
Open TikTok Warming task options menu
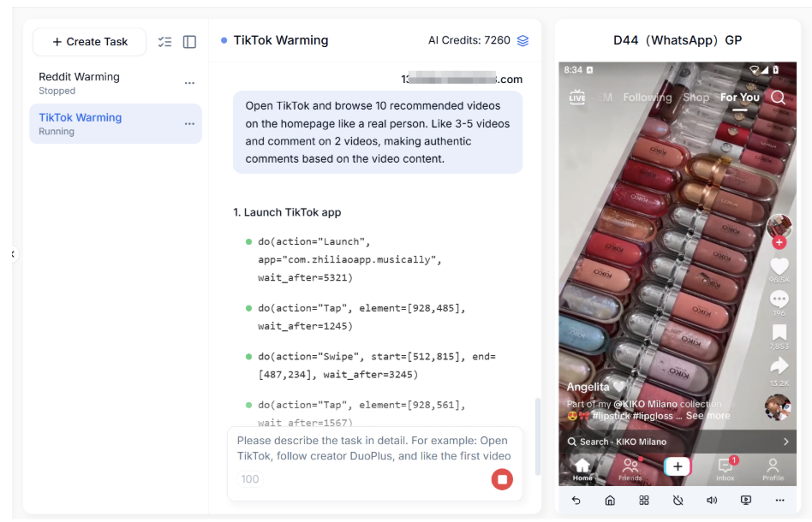[189, 124]
